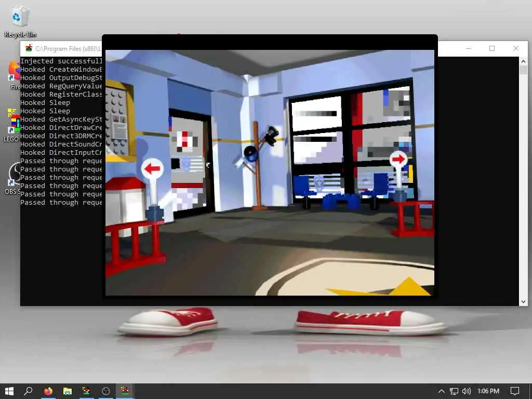532x399 pixels.
Task: Minimize the console window
Action: (x=469, y=48)
